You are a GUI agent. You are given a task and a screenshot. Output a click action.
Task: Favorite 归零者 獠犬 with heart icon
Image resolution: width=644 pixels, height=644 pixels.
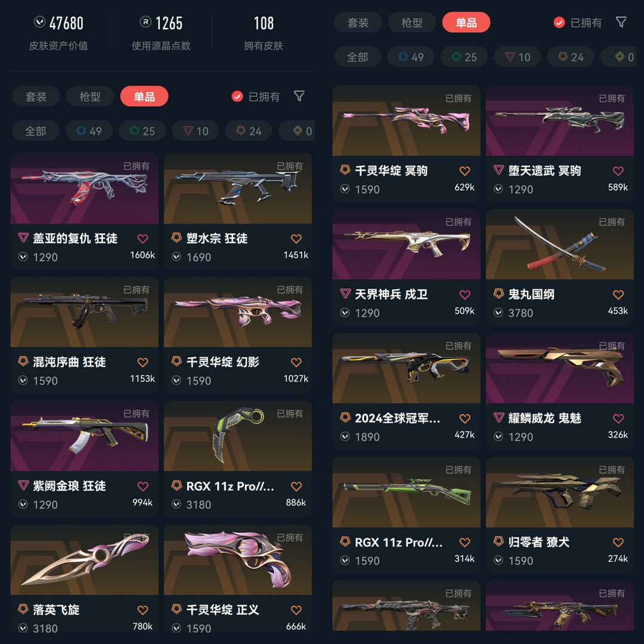point(618,542)
